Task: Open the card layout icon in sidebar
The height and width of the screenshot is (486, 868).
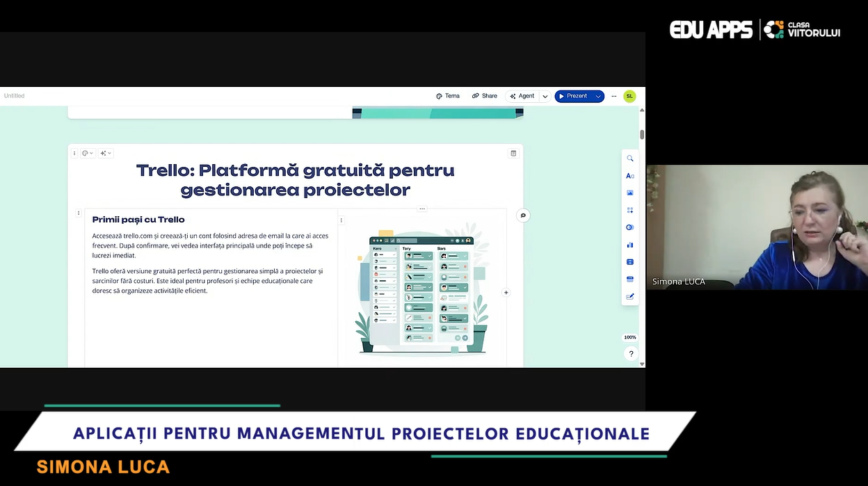Action: coord(630,279)
